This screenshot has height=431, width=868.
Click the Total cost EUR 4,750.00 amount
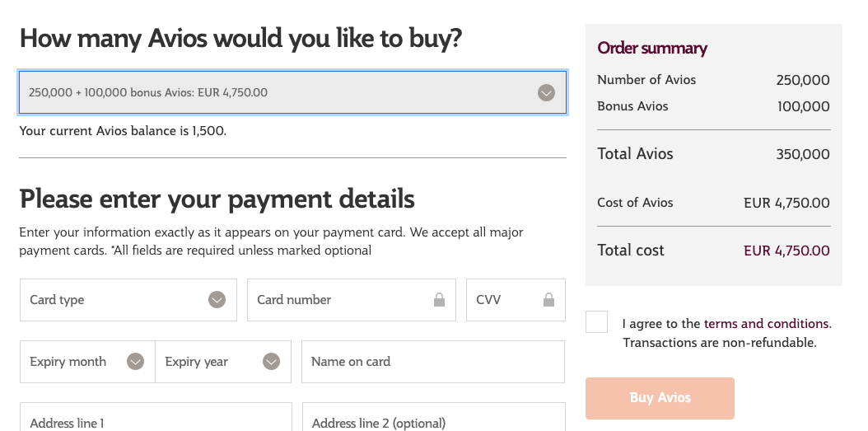(786, 251)
